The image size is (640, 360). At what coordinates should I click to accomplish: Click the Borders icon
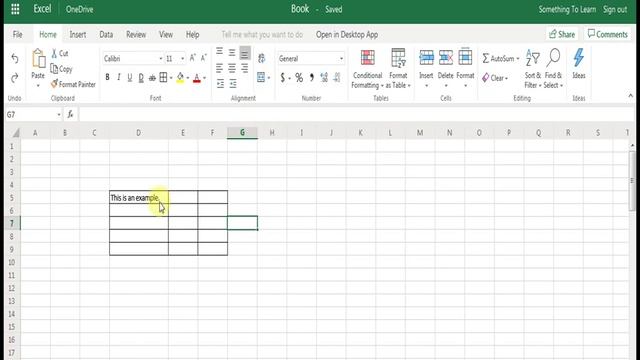click(x=163, y=78)
